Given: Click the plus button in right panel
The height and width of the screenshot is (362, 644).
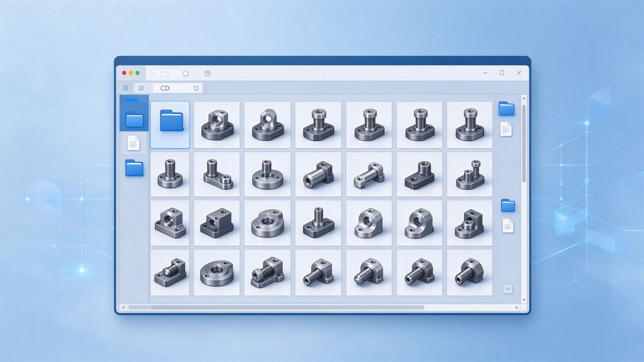Looking at the screenshot, I should pos(508,289).
